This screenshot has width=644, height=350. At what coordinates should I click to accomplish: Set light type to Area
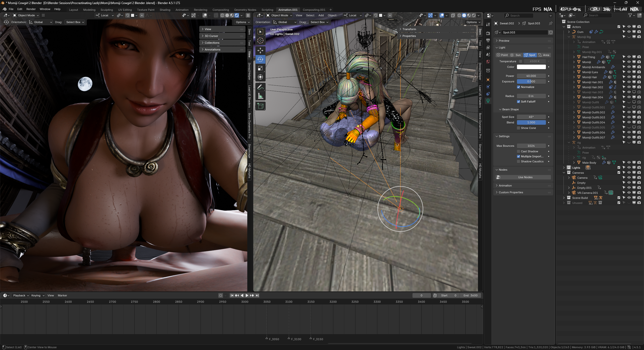pos(544,55)
